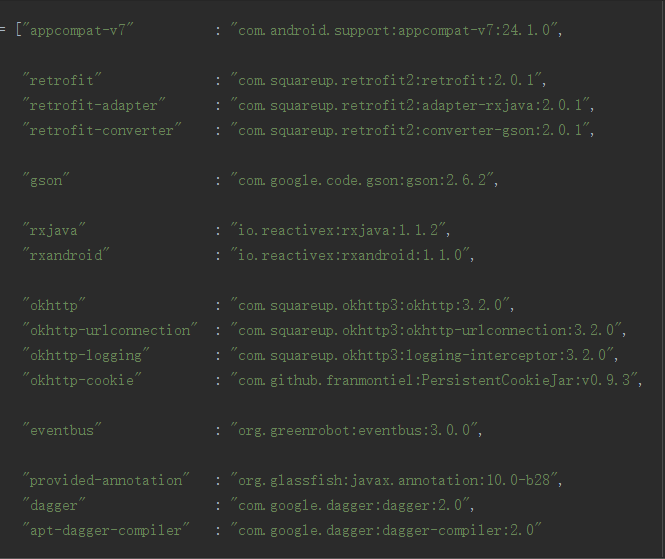Click the "gson" key
Screen dimensions: 665x559
47,180
